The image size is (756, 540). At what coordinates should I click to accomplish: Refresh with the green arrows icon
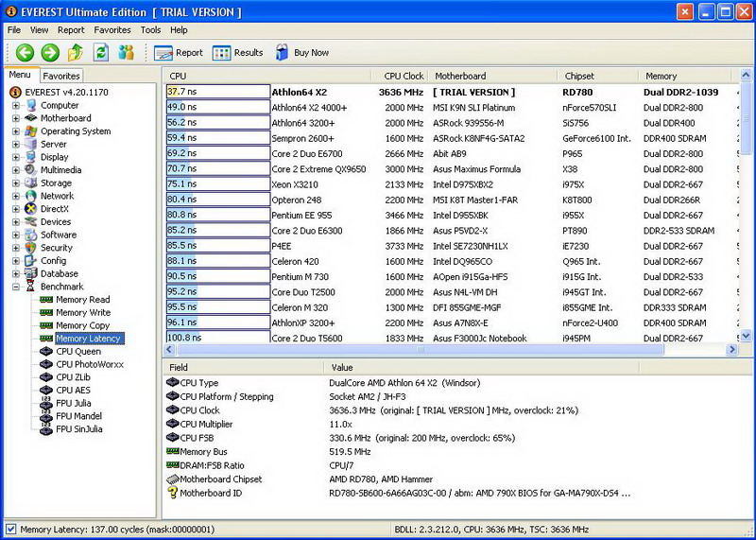pyautogui.click(x=101, y=52)
